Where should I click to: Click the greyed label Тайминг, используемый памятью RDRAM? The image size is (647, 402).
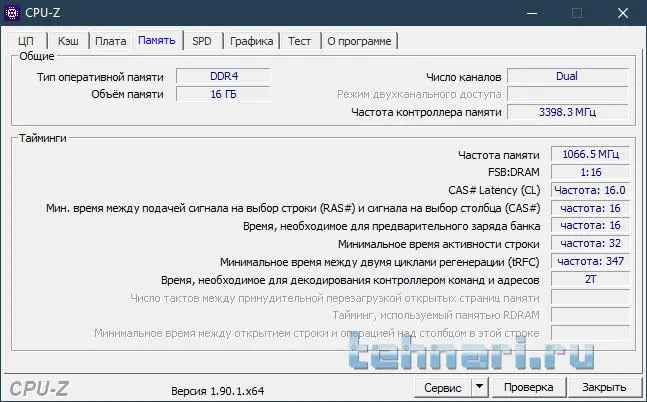coord(436,315)
